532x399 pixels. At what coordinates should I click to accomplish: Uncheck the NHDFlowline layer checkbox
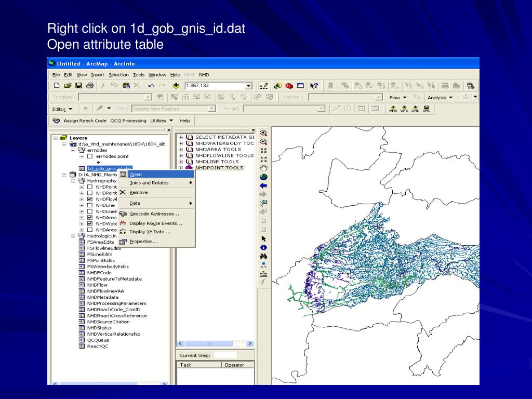click(89, 199)
